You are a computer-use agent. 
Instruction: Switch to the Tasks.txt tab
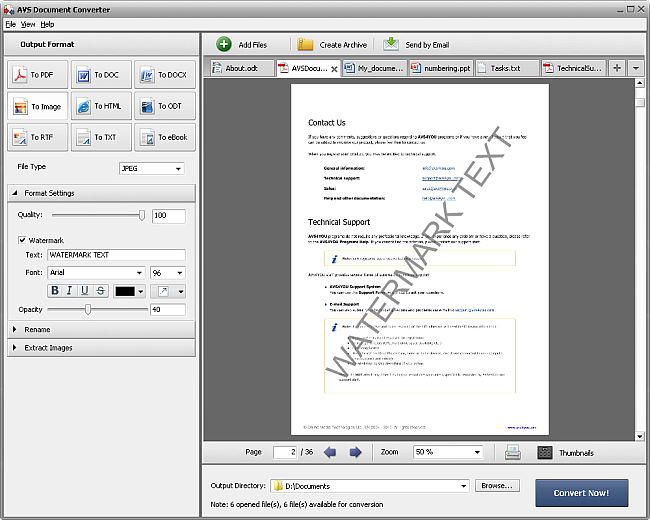[507, 68]
